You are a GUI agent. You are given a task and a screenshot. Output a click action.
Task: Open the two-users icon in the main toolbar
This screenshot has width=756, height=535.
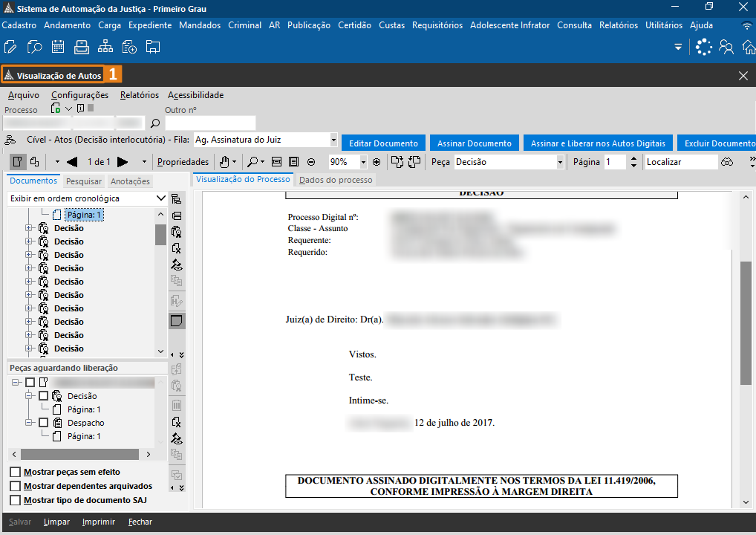(726, 48)
